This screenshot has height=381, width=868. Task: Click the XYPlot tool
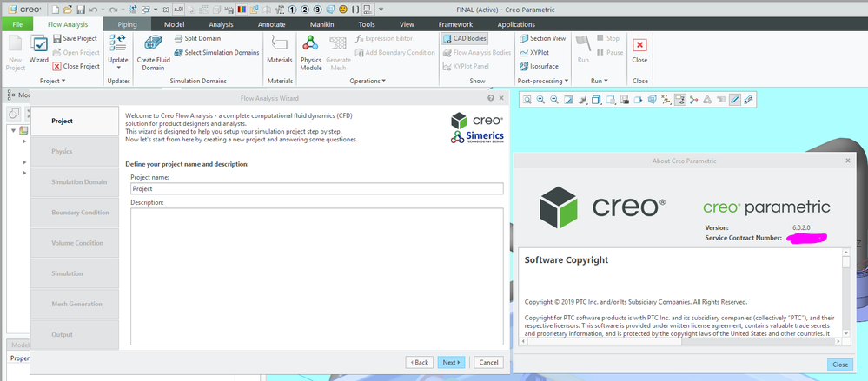535,52
